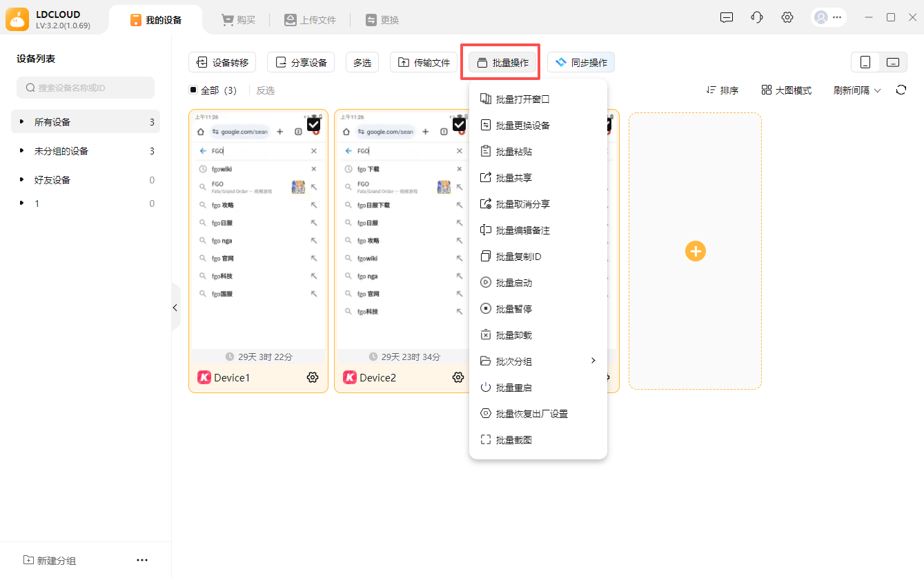Toggle the 全部 select-all checkbox
924x578 pixels.
193,90
